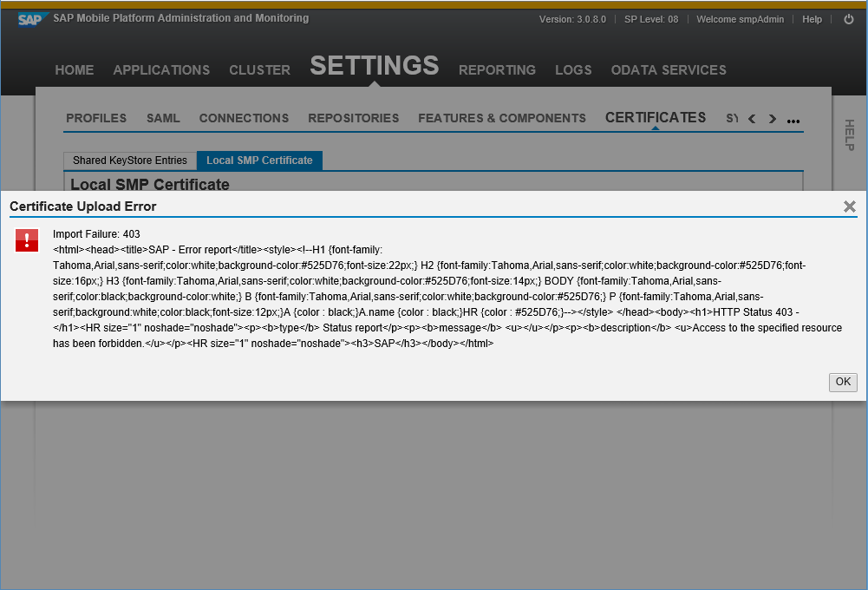Expand the vertical HELP side panel
Screen dimensions: 868x590
(849, 134)
